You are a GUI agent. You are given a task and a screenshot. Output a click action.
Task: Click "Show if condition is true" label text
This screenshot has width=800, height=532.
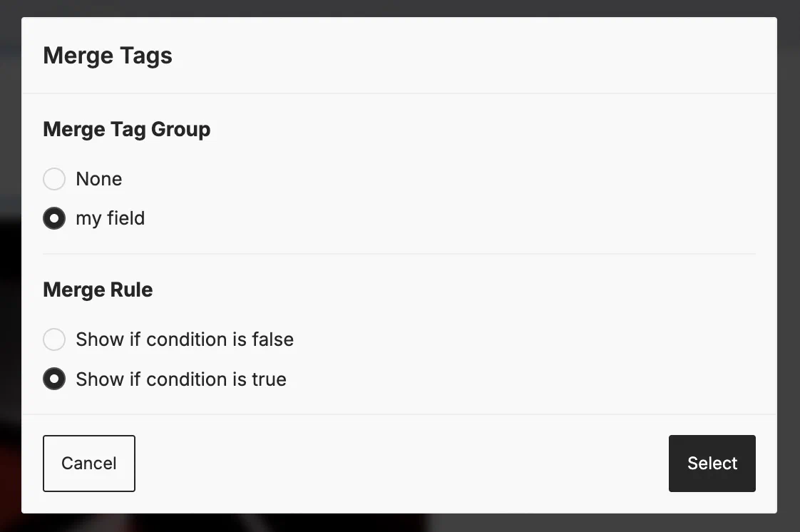coord(180,379)
